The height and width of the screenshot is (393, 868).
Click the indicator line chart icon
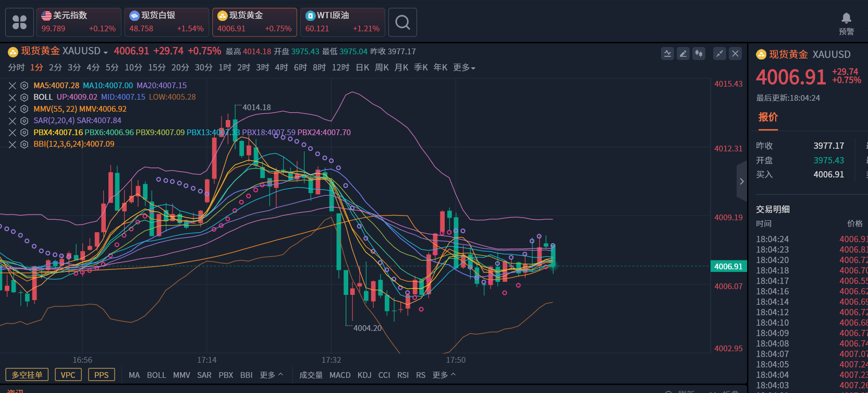667,53
